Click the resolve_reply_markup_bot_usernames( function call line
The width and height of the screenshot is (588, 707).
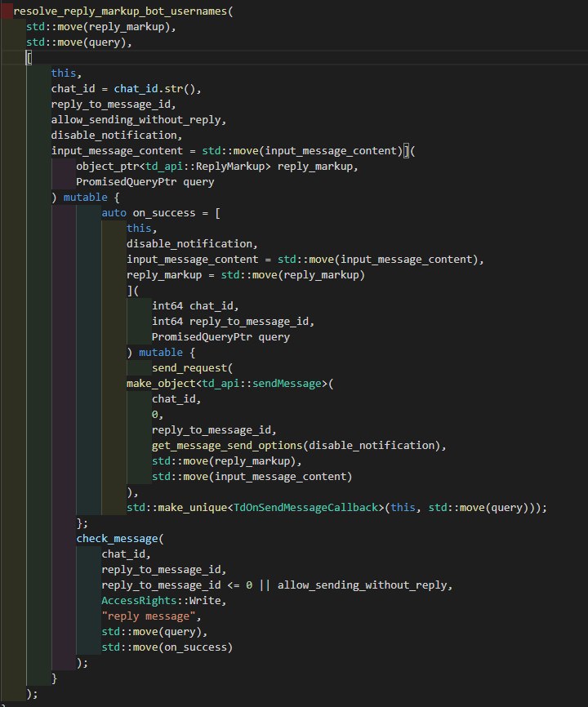[123, 11]
